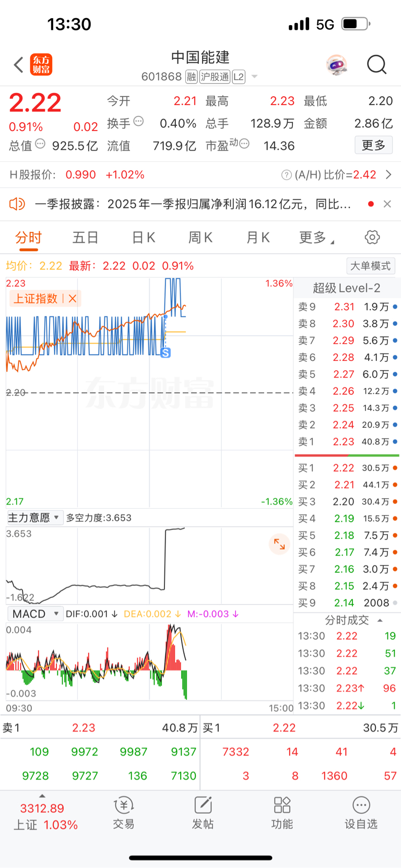
Task: Tap the 总值 info icon
Action: pyautogui.click(x=40, y=144)
